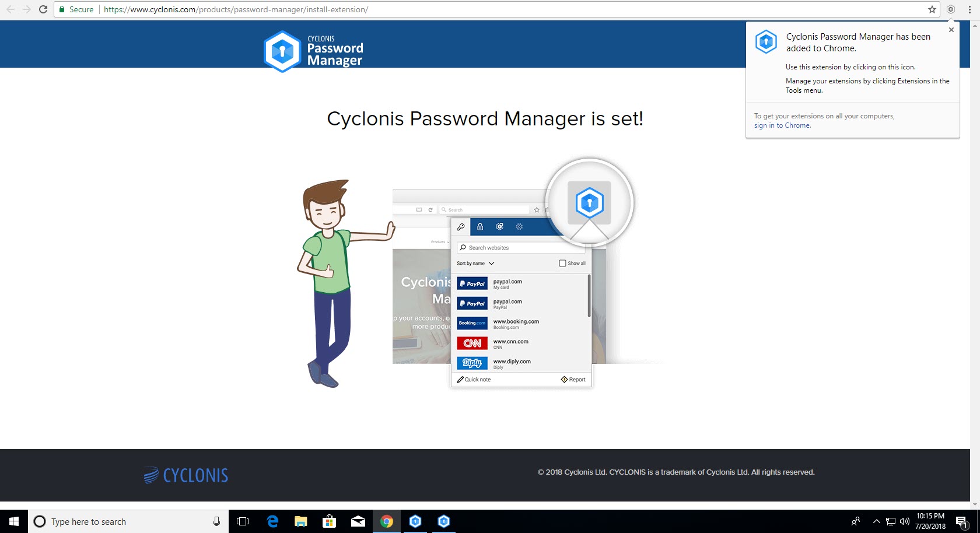The width and height of the screenshot is (980, 533).
Task: Open the network status tray icon
Action: click(891, 521)
